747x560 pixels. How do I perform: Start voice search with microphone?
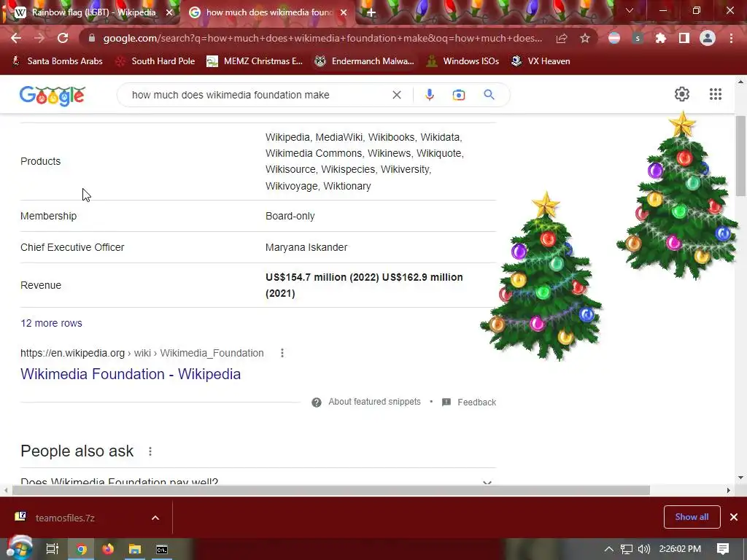[x=429, y=95]
